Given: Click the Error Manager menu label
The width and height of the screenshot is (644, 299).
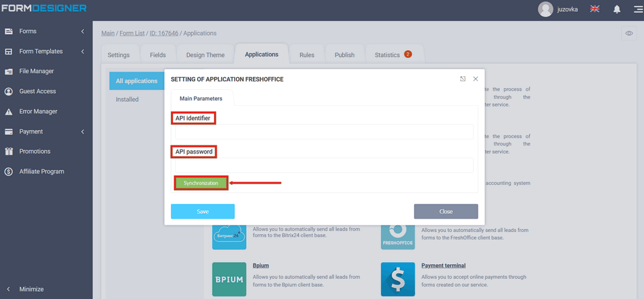Looking at the screenshot, I should coord(38,111).
